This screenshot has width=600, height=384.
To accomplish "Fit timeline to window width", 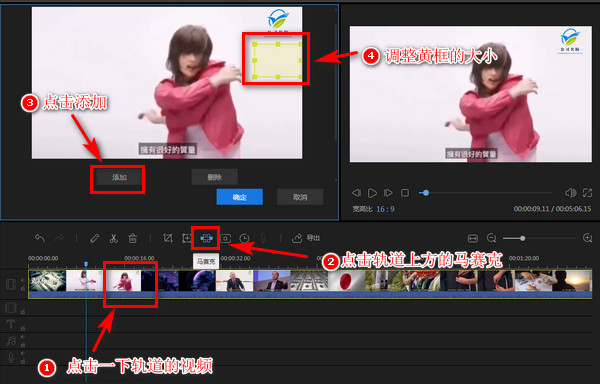I will pos(473,238).
